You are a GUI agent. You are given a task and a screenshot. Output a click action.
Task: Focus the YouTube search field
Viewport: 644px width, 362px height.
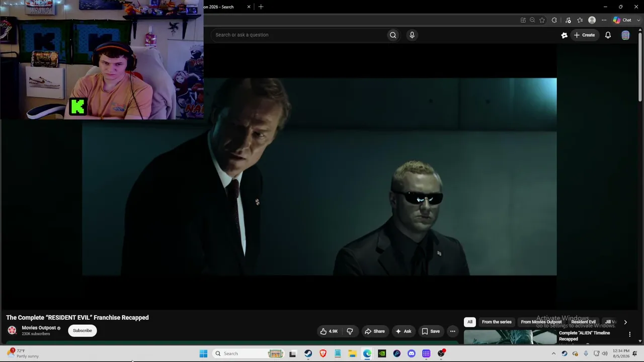(299, 35)
